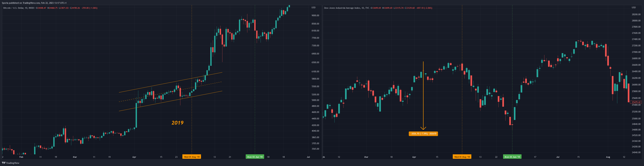Click the Bitcoin open value O24448.47
Image resolution: width=644 pixels, height=166 pixels.
pos(41,8)
